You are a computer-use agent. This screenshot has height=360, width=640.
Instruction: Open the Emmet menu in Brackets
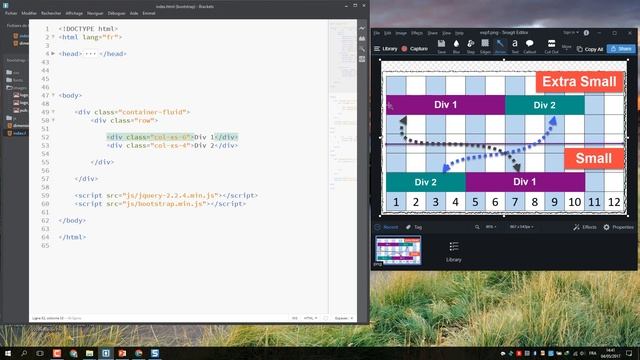pyautogui.click(x=149, y=13)
